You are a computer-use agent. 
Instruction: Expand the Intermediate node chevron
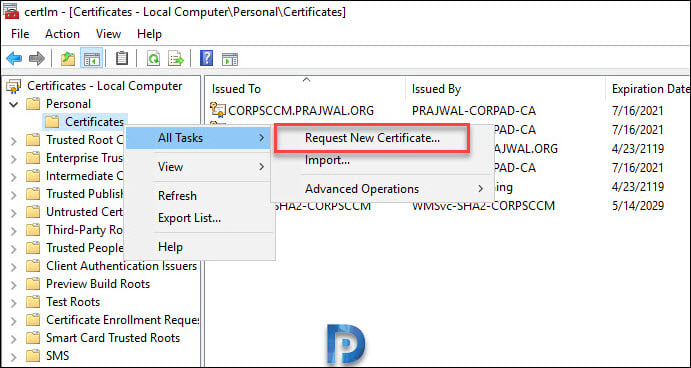pos(14,177)
